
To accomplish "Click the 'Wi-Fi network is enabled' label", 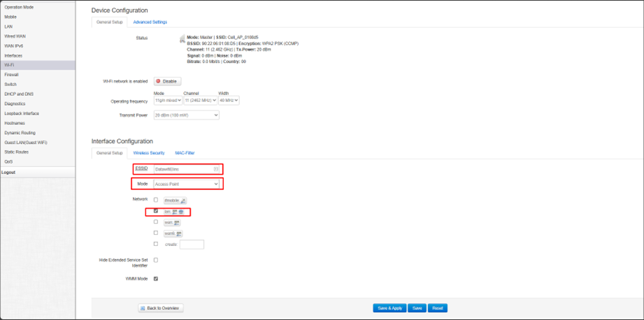I will pos(125,82).
